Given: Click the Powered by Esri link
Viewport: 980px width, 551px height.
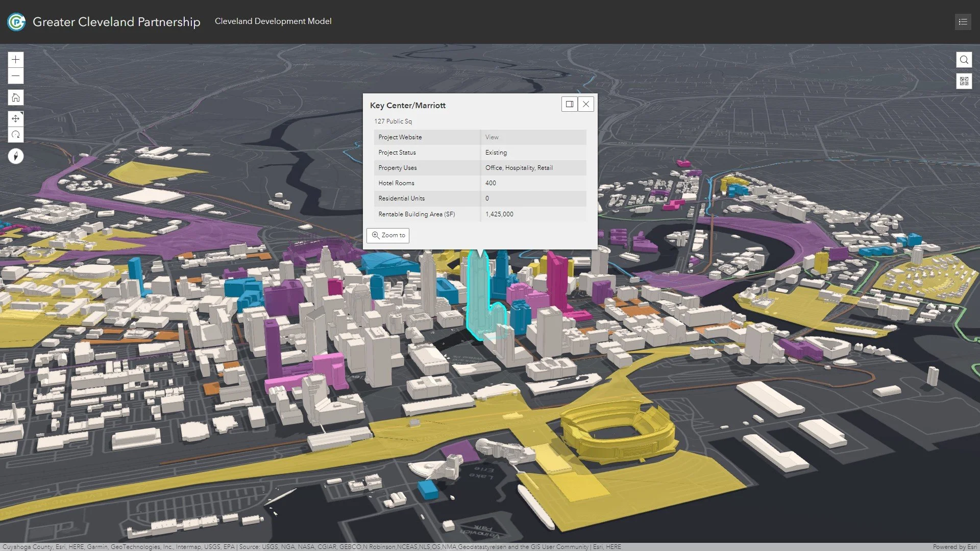Looking at the screenshot, I should (x=957, y=546).
